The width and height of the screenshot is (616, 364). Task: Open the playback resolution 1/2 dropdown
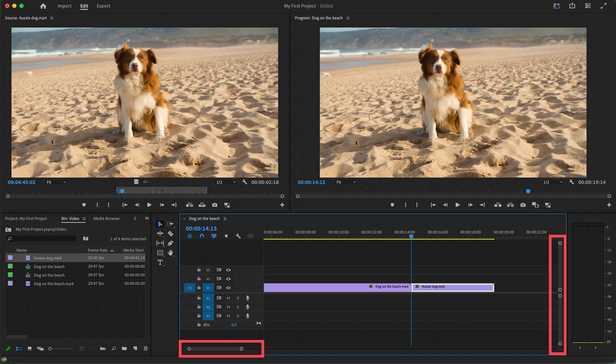pyautogui.click(x=226, y=182)
